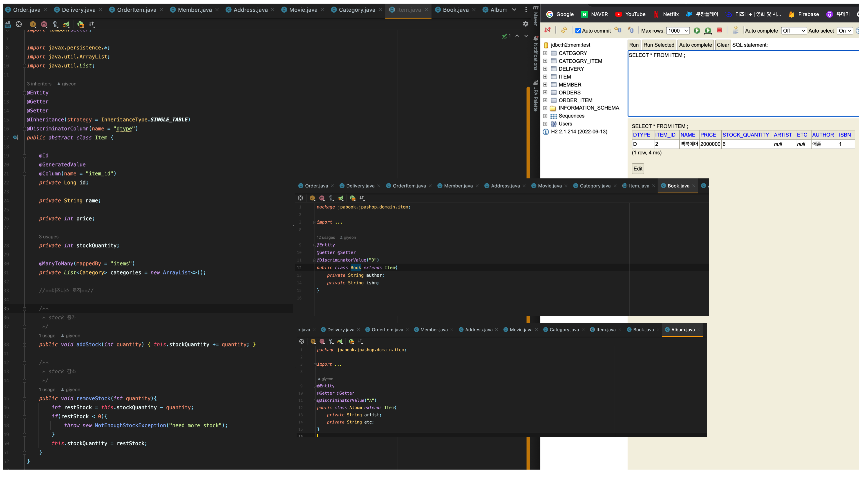Click the DDL generation icon in main editor toolbar
The height and width of the screenshot is (477, 868).
point(8,24)
